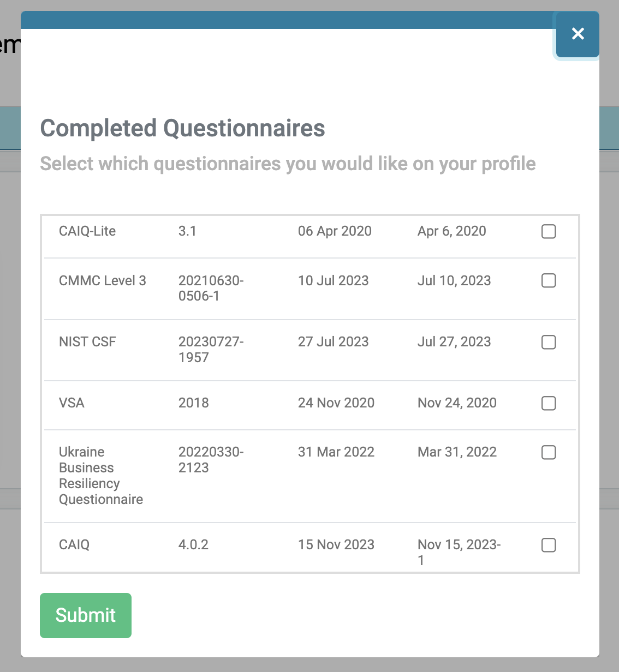
Task: Select the NIST CSF checkbox
Action: [548, 342]
